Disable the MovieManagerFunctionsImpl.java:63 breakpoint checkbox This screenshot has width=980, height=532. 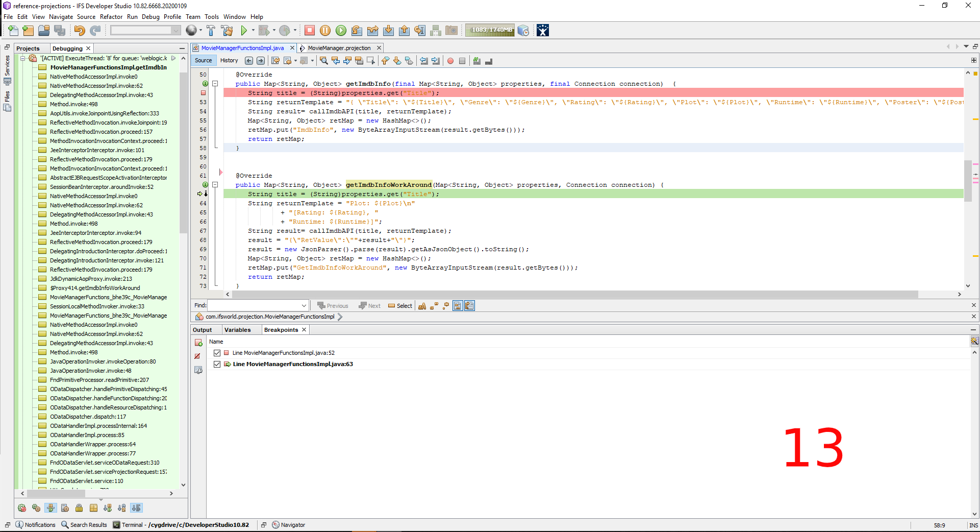(217, 364)
